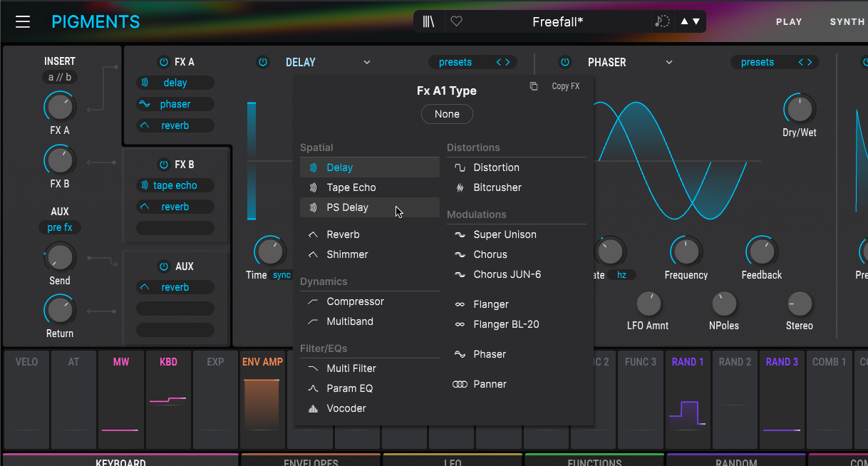The image size is (868, 466).
Task: Select the Bitcrusher effect icon
Action: [460, 187]
